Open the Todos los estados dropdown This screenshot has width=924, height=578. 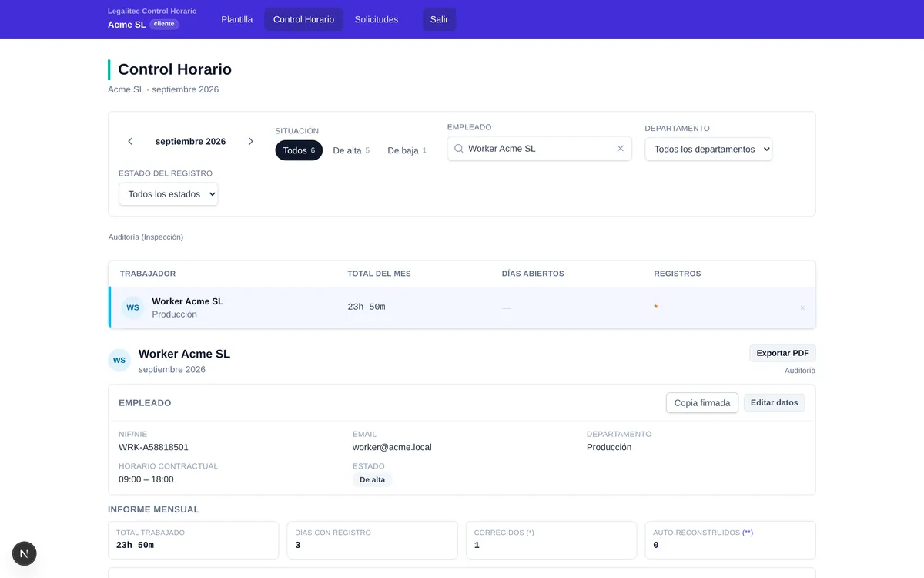click(169, 194)
